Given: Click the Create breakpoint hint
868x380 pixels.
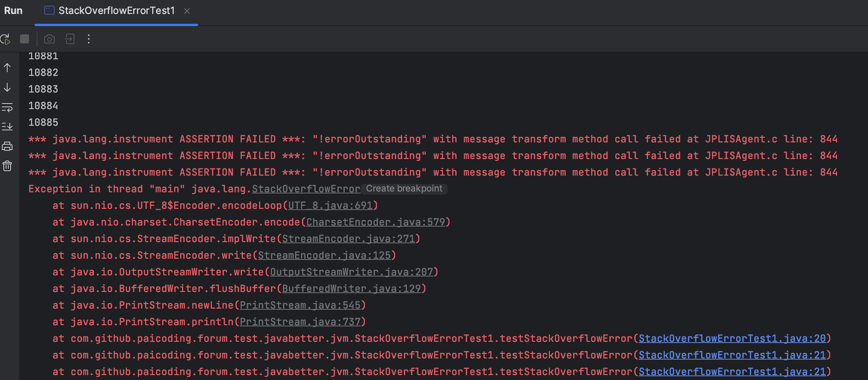Looking at the screenshot, I should point(404,188).
